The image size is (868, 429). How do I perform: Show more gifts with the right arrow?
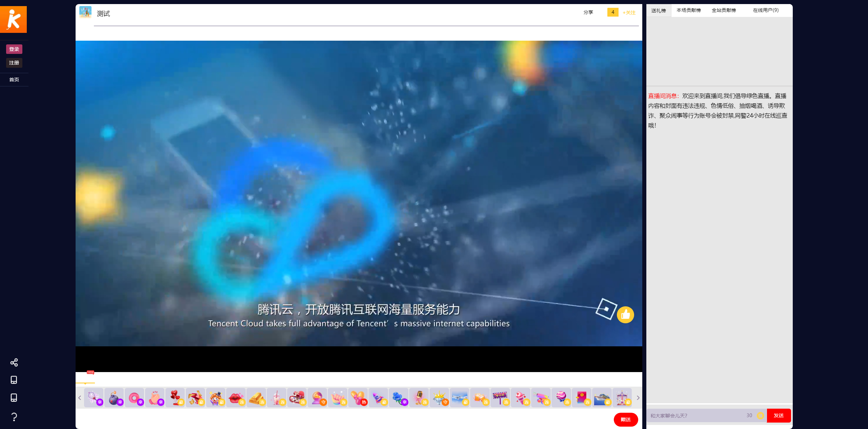pyautogui.click(x=638, y=397)
